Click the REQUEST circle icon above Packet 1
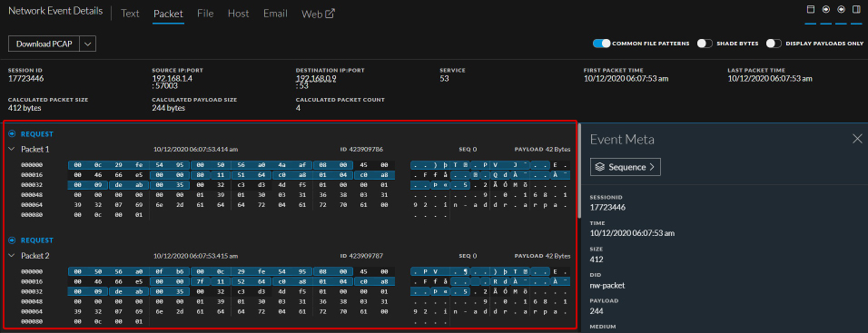The width and height of the screenshot is (868, 333). point(12,134)
